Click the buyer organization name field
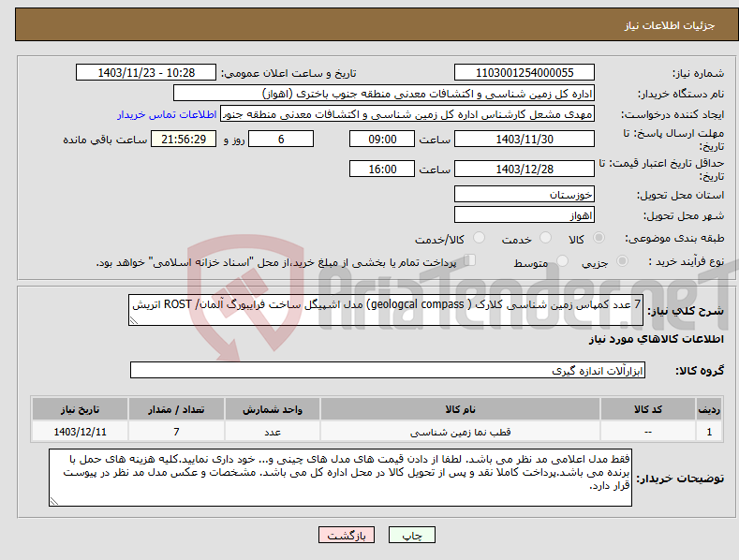Viewport: 739px width, 560px height. pos(384,94)
